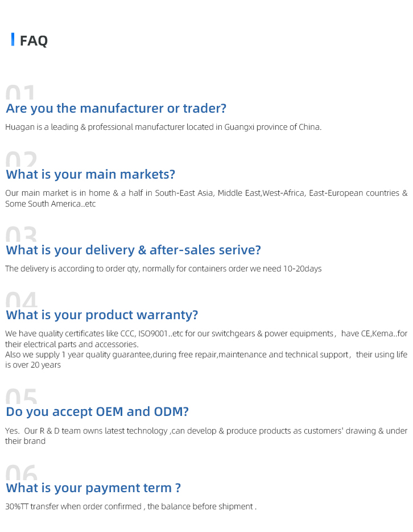Click the faded 02 number marker

pos(21,159)
